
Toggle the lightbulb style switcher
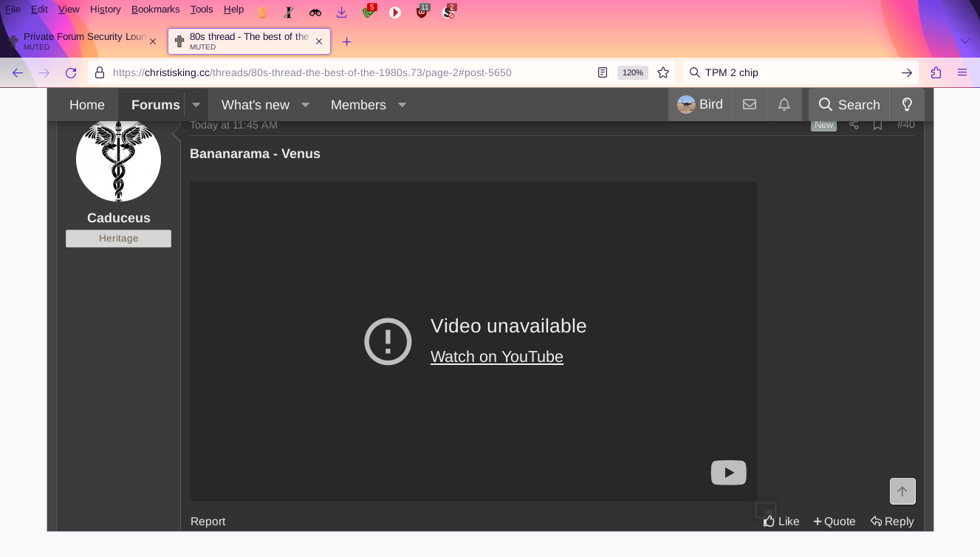click(x=908, y=105)
